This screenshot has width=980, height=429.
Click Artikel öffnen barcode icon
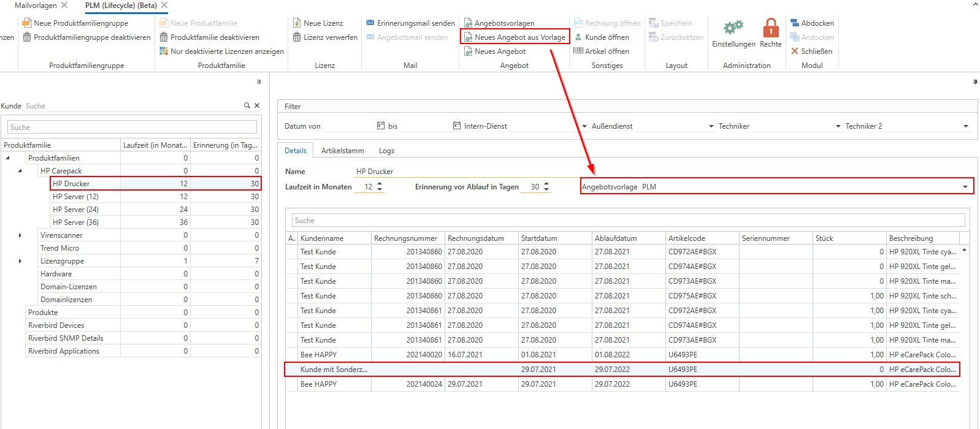coord(578,51)
